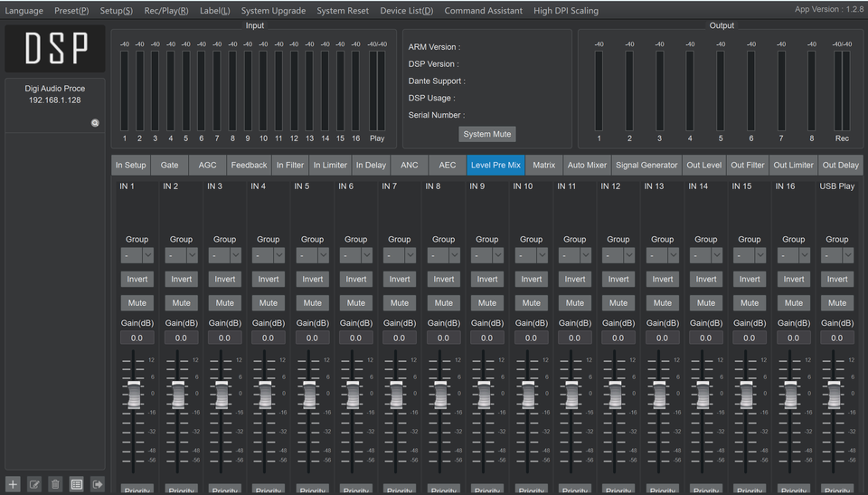This screenshot has width=868, height=495.
Task: Click the export arrow icon at sidebar bottom
Action: coord(98,484)
